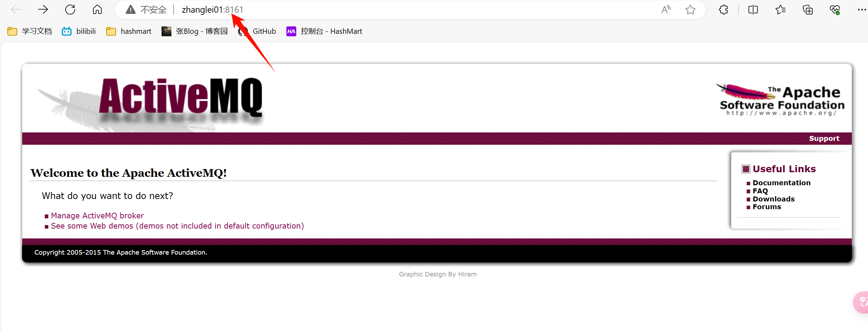Open the Collections icon
This screenshot has height=330, width=868.
coord(808,10)
